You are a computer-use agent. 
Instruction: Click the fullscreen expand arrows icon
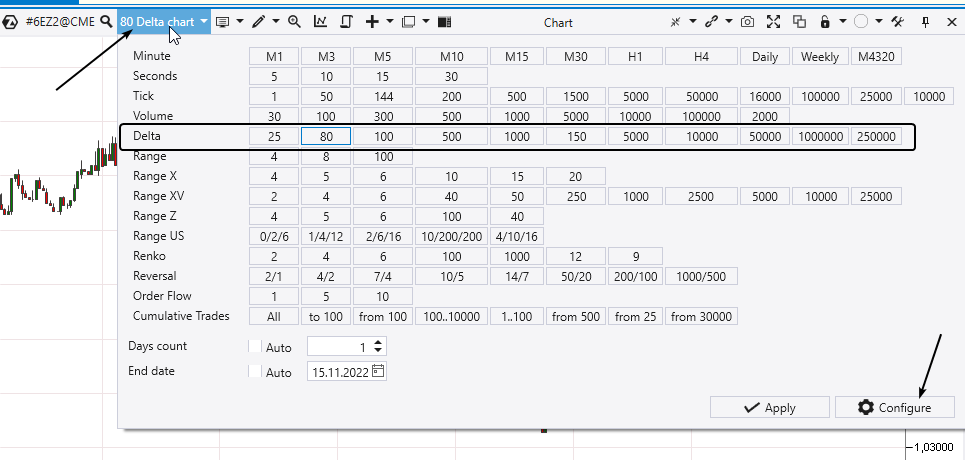773,21
